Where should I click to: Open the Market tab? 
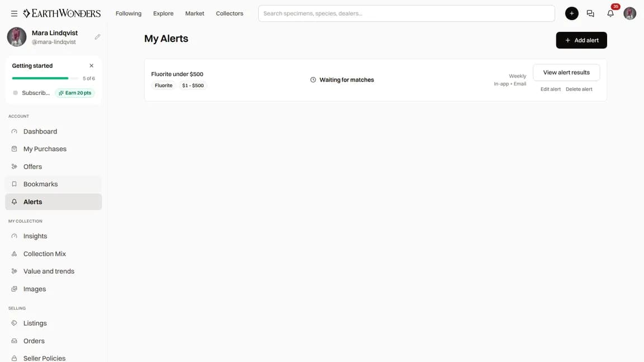tap(195, 13)
